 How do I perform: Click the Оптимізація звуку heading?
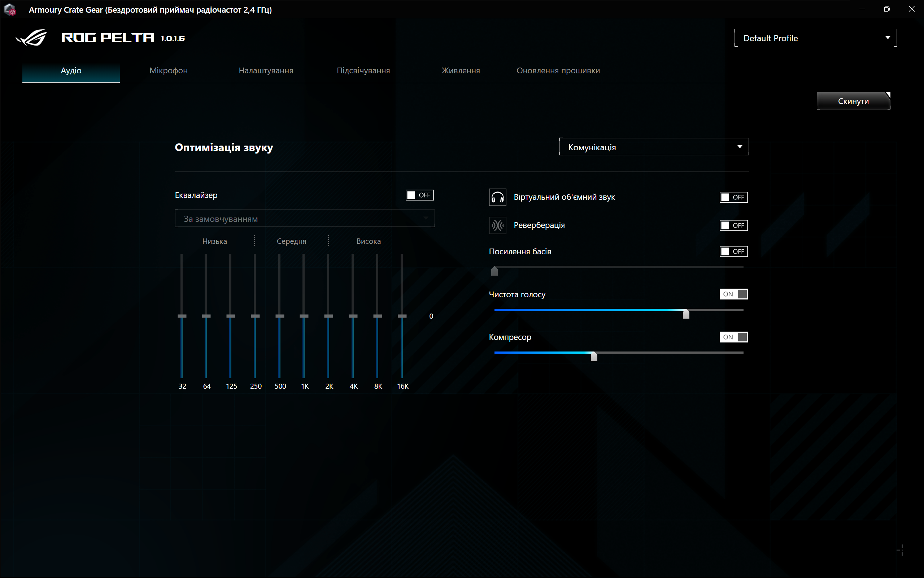point(224,147)
